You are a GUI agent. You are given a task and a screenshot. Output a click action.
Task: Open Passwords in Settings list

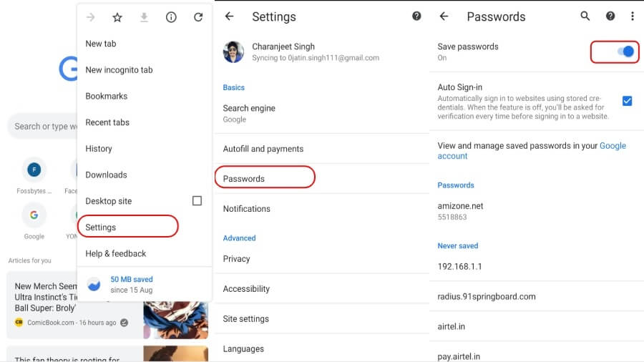tap(244, 179)
